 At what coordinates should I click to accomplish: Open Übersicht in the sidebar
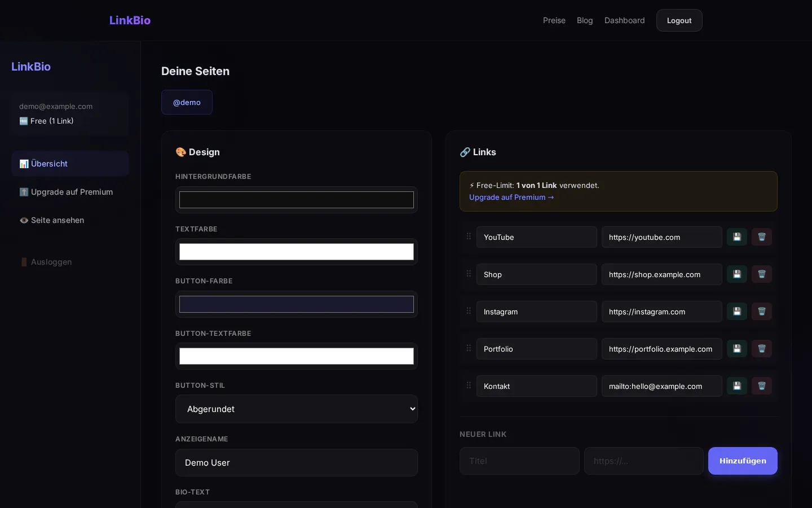click(70, 164)
